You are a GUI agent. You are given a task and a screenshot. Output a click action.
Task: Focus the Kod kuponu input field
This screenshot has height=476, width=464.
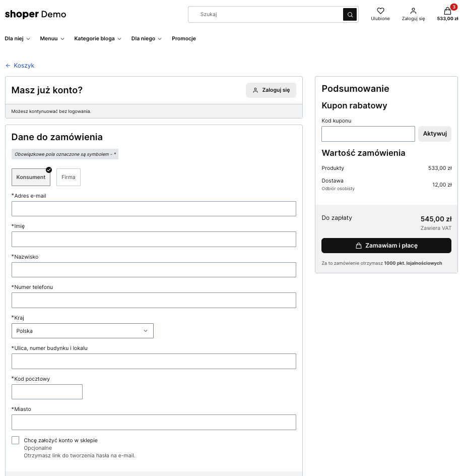coord(368,134)
